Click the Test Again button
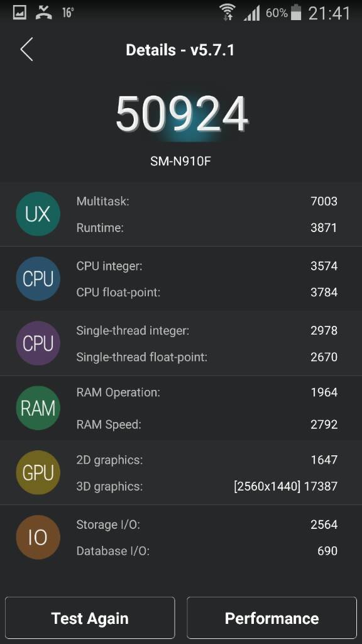The image size is (362, 644). click(90, 618)
